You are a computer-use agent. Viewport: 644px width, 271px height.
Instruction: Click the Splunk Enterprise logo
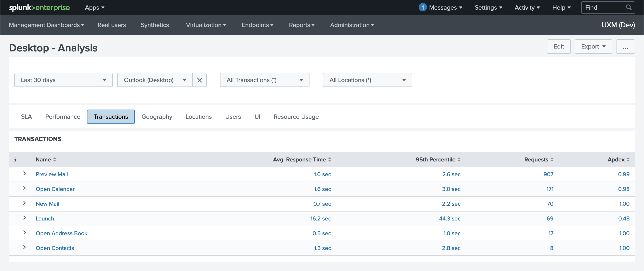click(x=39, y=8)
